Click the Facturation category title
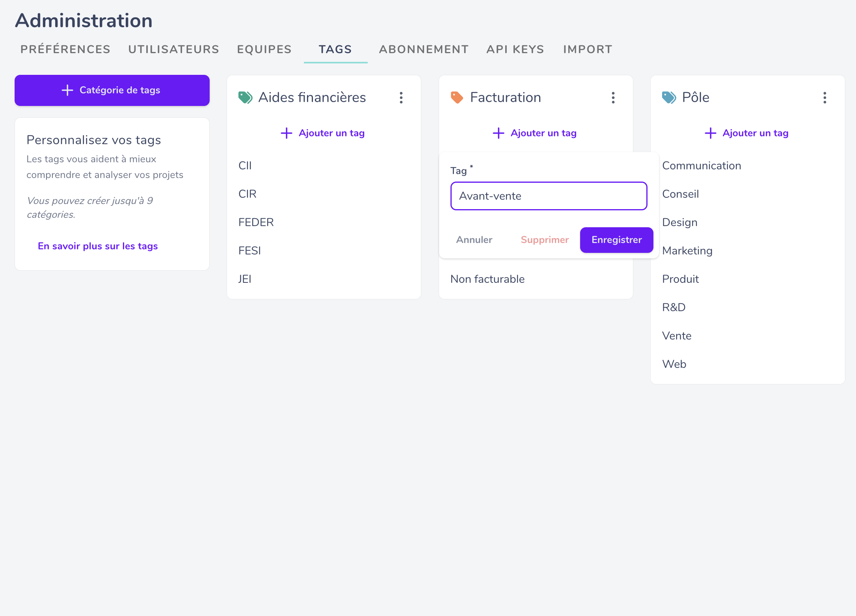Image resolution: width=856 pixels, height=616 pixels. (x=506, y=97)
